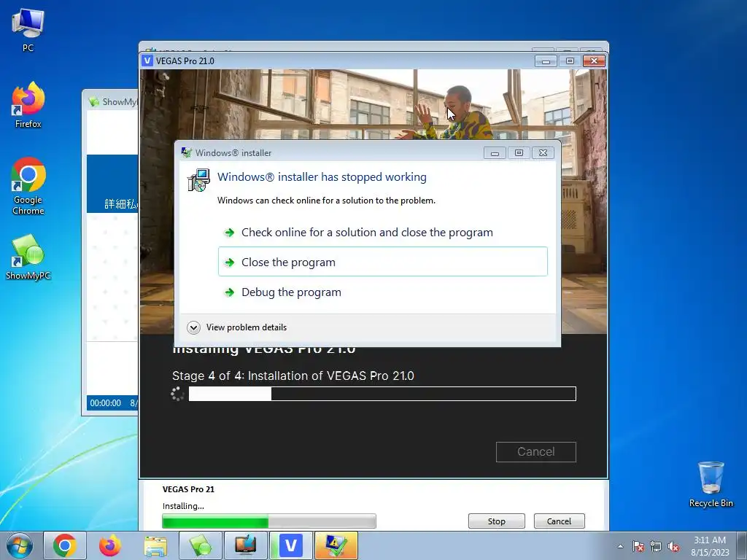The image size is (747, 560).
Task: Click Cancel in VEGAS Pro 21 downloader
Action: click(x=559, y=521)
